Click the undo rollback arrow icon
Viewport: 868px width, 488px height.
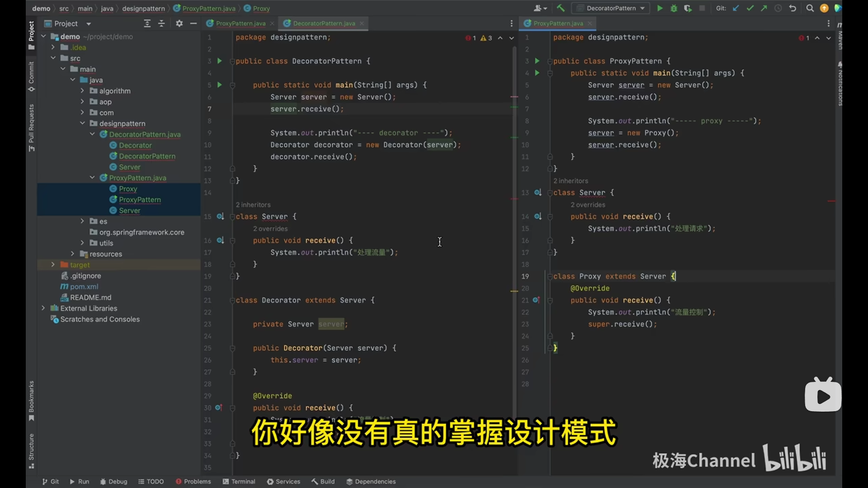[793, 8]
